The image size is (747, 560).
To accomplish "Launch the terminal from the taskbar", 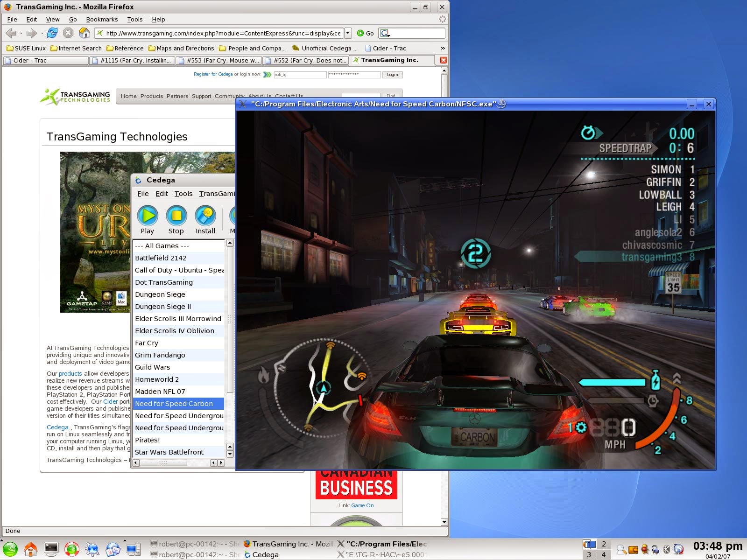I will (51, 549).
